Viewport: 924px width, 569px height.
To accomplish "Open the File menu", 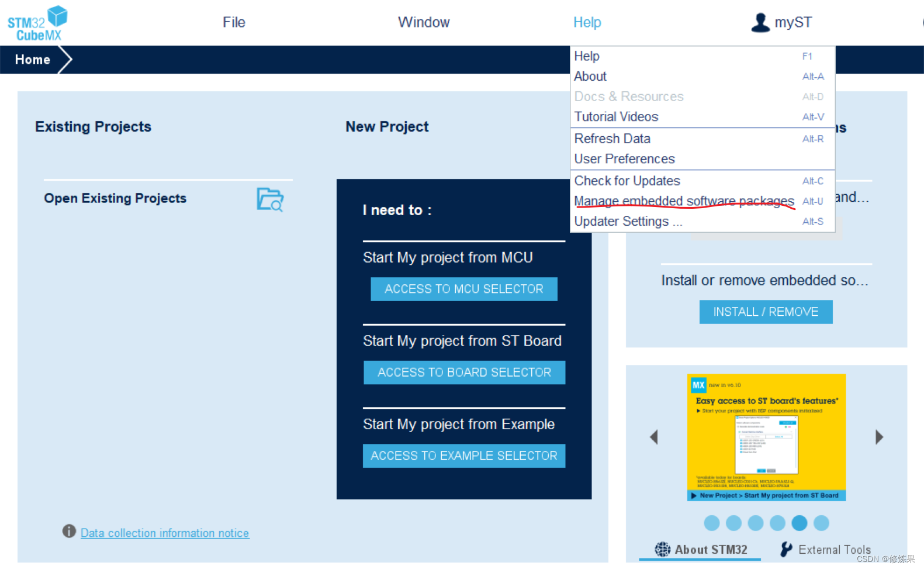I will click(234, 22).
